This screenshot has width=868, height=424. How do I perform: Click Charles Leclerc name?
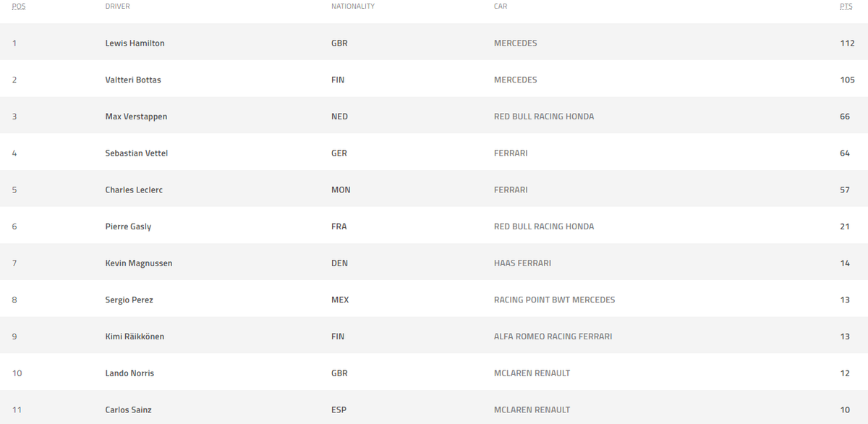[x=134, y=190]
